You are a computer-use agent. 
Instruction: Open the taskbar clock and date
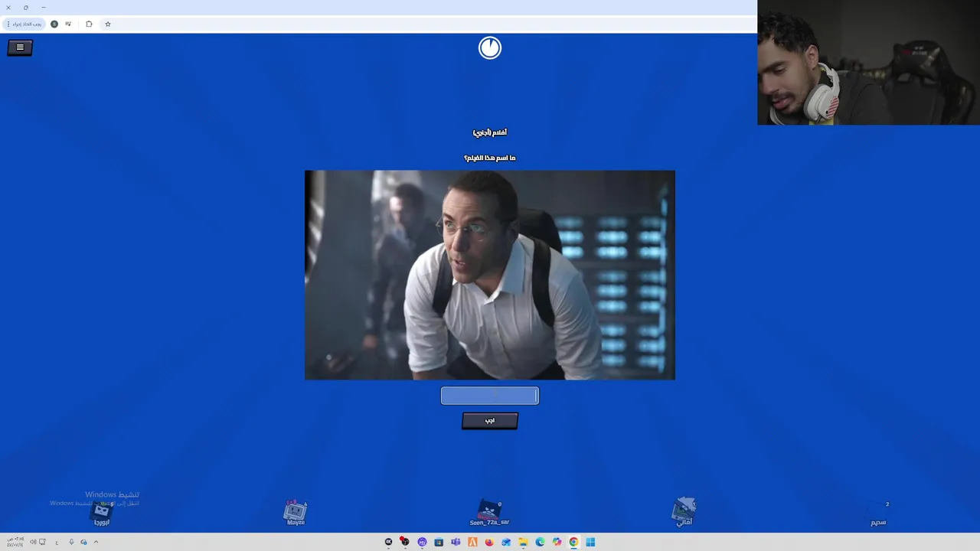click(x=15, y=542)
